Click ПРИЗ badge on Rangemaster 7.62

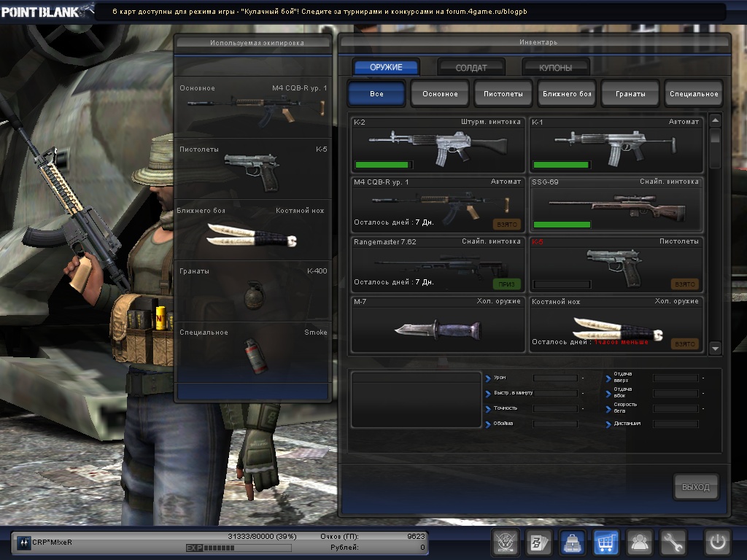click(506, 284)
